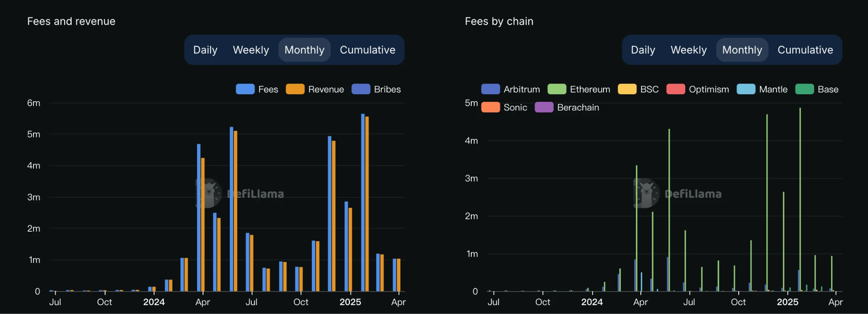Click the Sonic chain color swatch

tap(490, 107)
